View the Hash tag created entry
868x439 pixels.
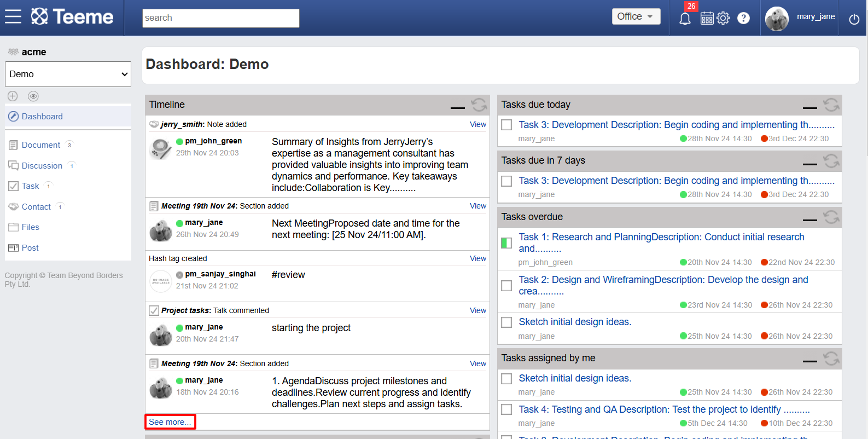(x=478, y=258)
